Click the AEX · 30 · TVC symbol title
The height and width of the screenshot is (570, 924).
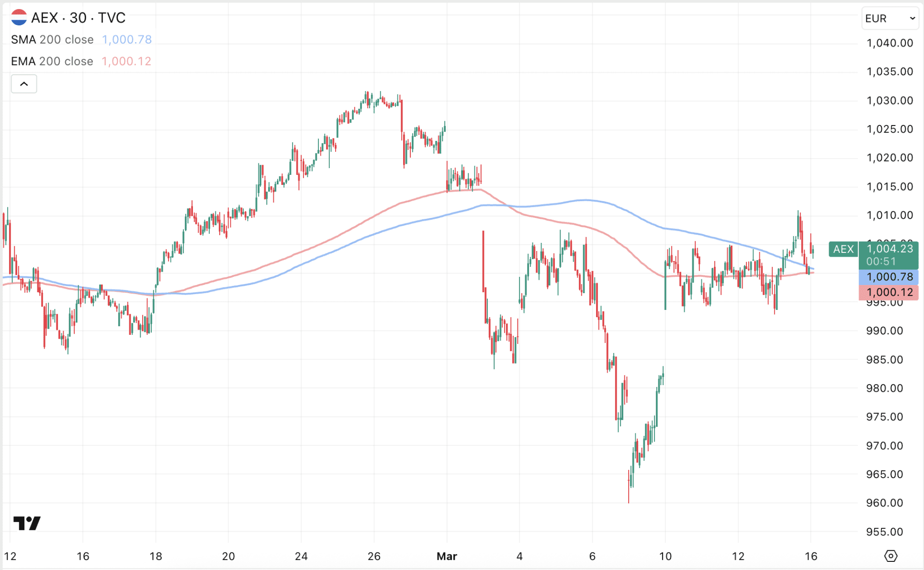point(78,18)
